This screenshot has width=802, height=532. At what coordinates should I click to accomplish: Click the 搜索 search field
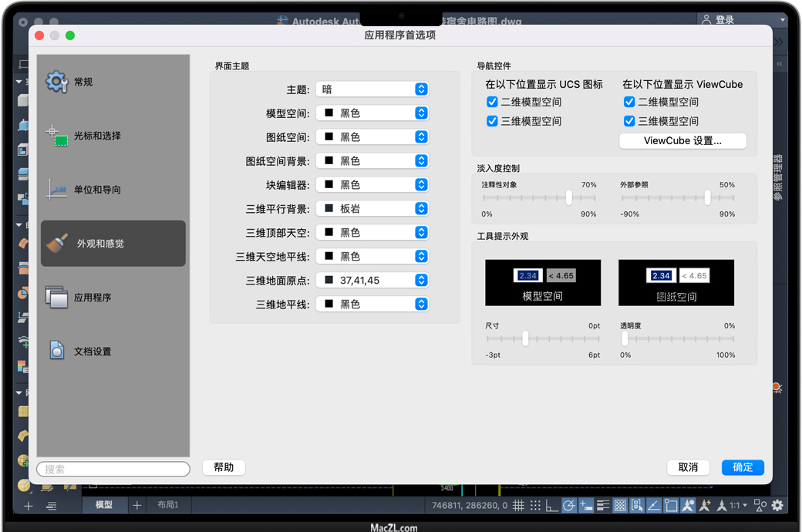[x=113, y=469]
